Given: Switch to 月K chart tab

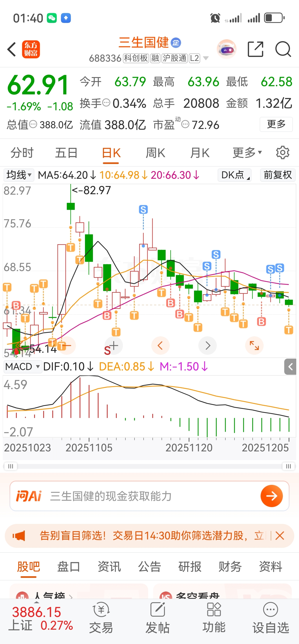Looking at the screenshot, I should click(x=200, y=153).
